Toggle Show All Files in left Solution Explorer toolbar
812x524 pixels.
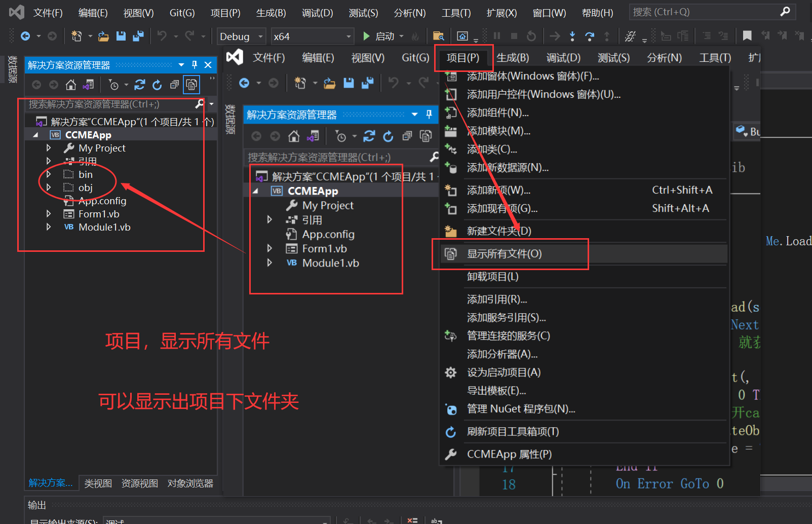[191, 85]
